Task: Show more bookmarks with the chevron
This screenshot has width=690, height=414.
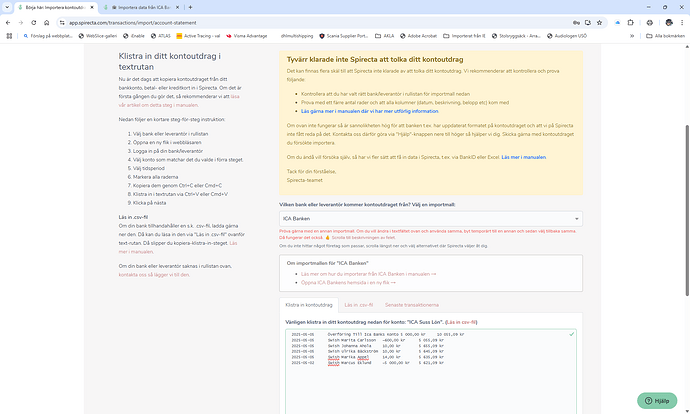Action: tap(632, 36)
